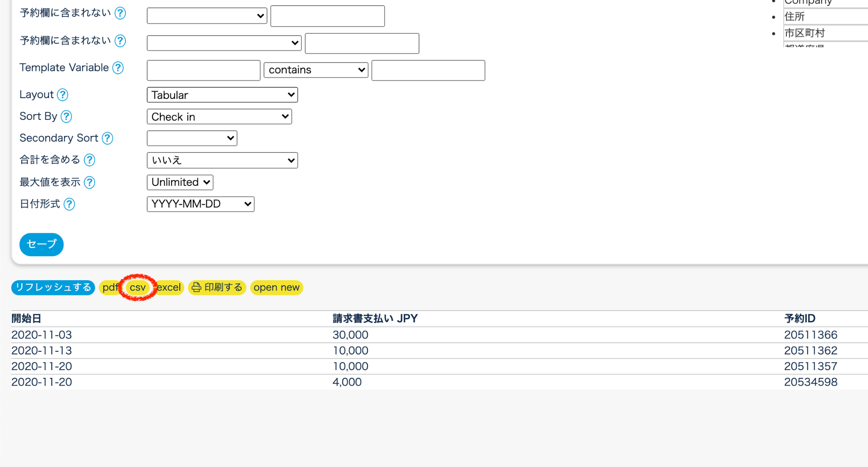
Task: Click the printer 印刷する button
Action: click(x=217, y=288)
